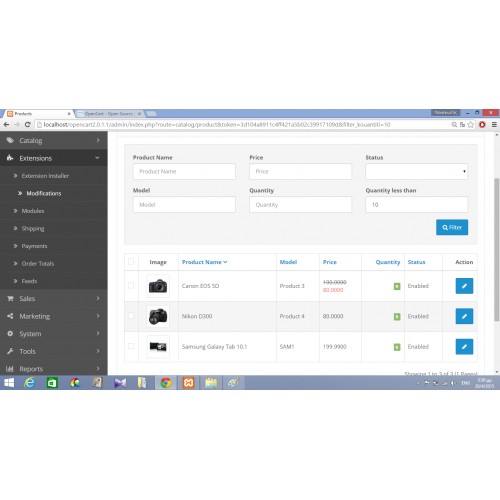Open Visual Studio from the taskbar

click(120, 383)
